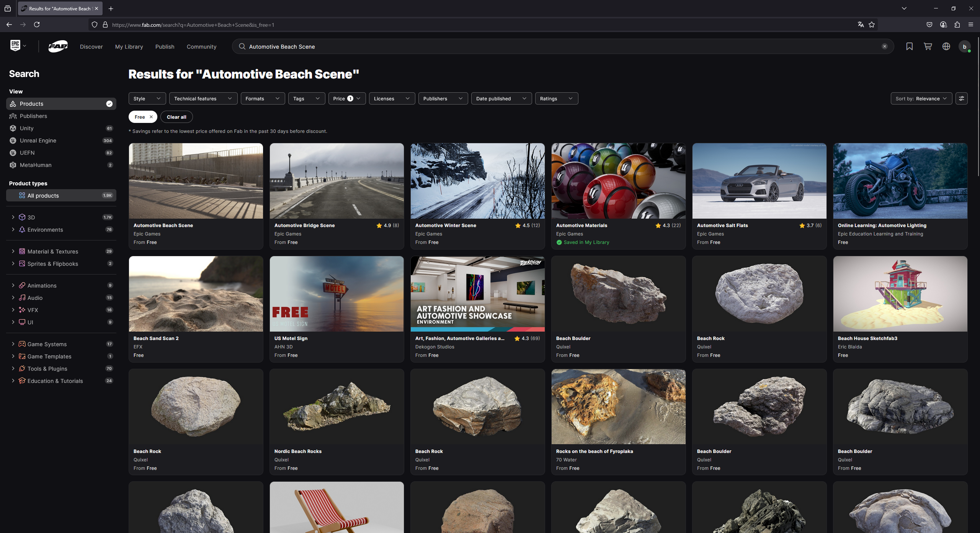
Task: Select the VFX category
Action: (33, 310)
